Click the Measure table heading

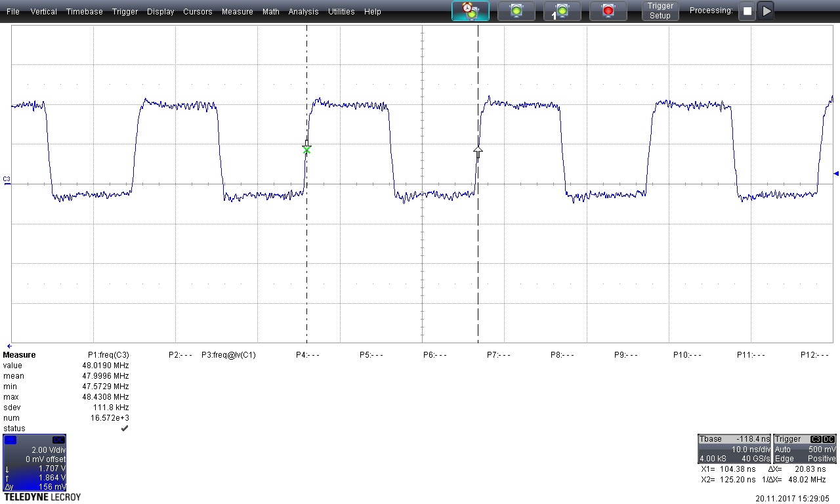19,355
